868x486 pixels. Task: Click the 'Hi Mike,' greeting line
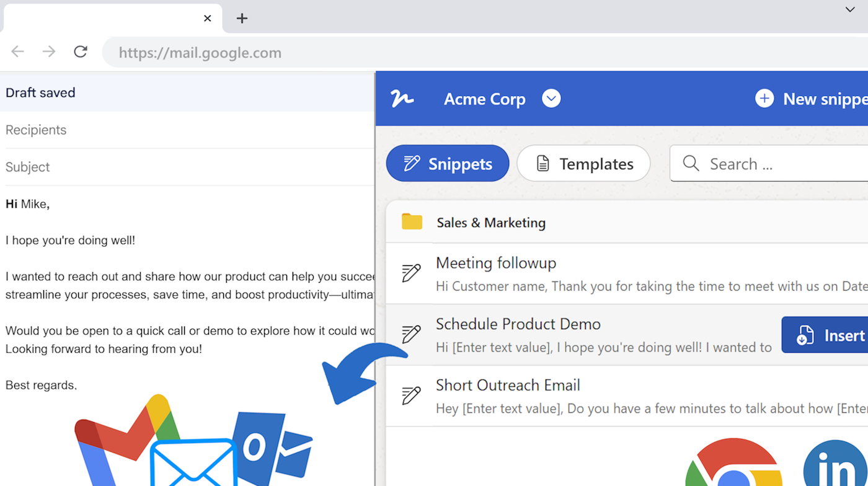pos(27,204)
